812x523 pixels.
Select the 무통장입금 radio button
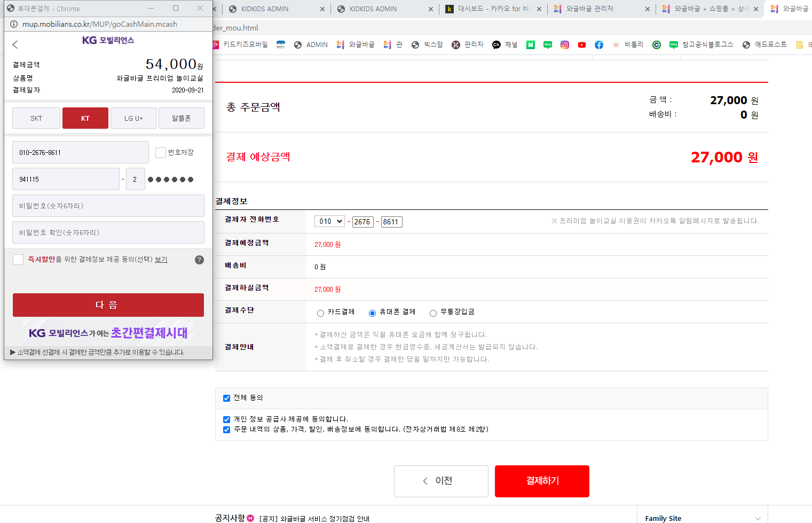click(x=433, y=313)
